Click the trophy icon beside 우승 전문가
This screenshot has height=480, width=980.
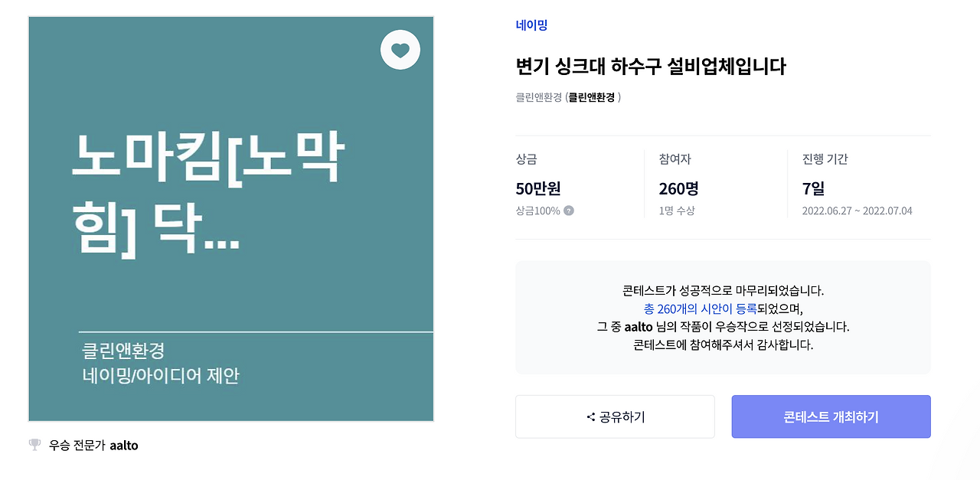[x=34, y=445]
